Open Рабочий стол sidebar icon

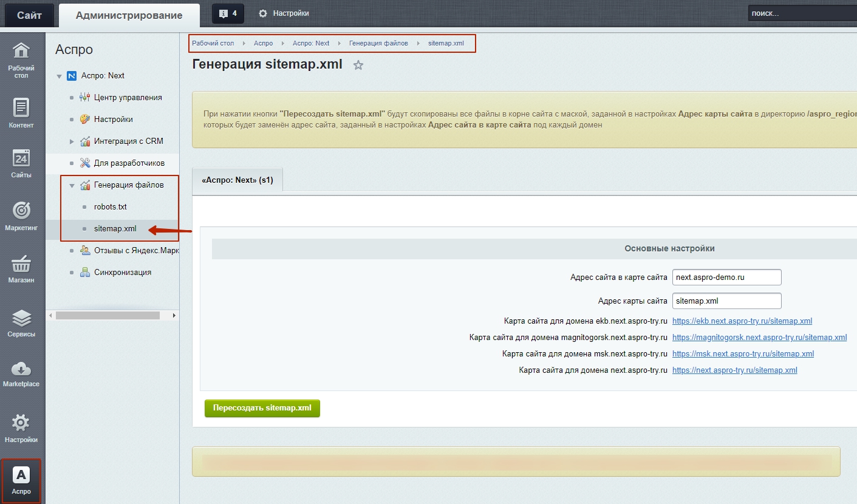(x=21, y=60)
